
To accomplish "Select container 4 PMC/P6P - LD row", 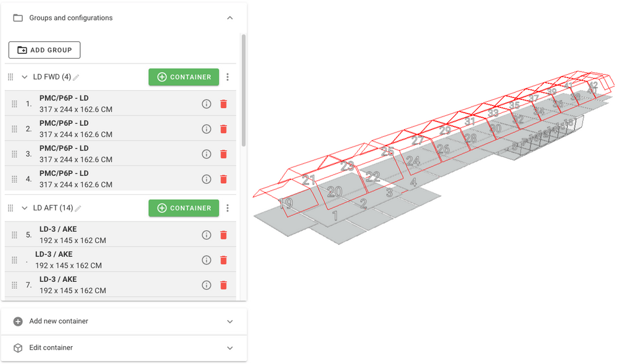I will point(111,179).
